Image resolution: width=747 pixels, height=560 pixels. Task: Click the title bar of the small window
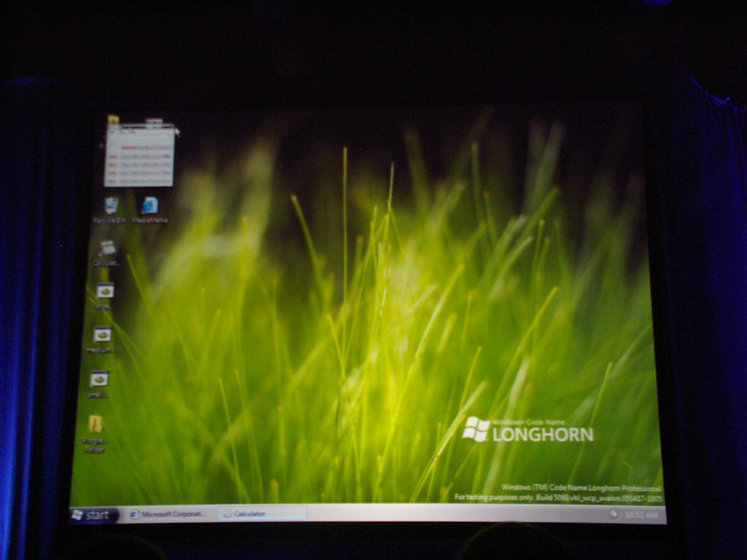(x=139, y=126)
